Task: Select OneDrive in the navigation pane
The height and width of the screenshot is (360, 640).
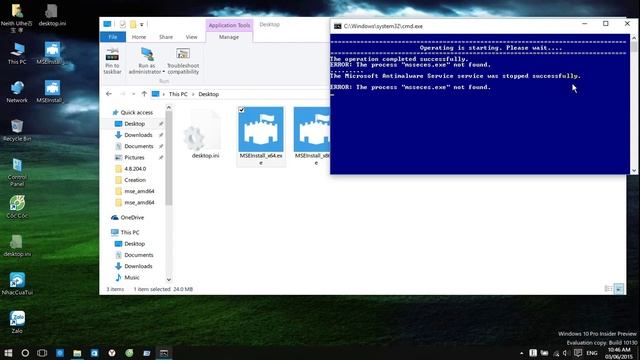Action: click(132, 218)
